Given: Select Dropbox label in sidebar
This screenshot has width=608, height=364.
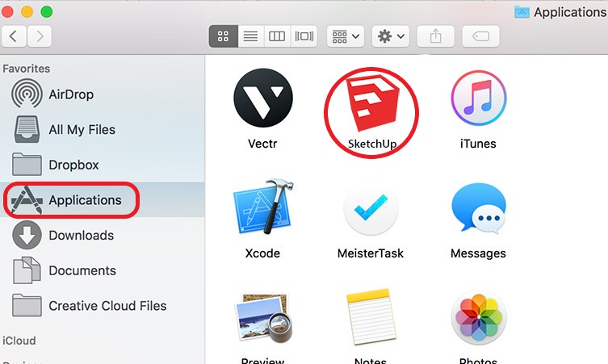Looking at the screenshot, I should (x=73, y=165).
